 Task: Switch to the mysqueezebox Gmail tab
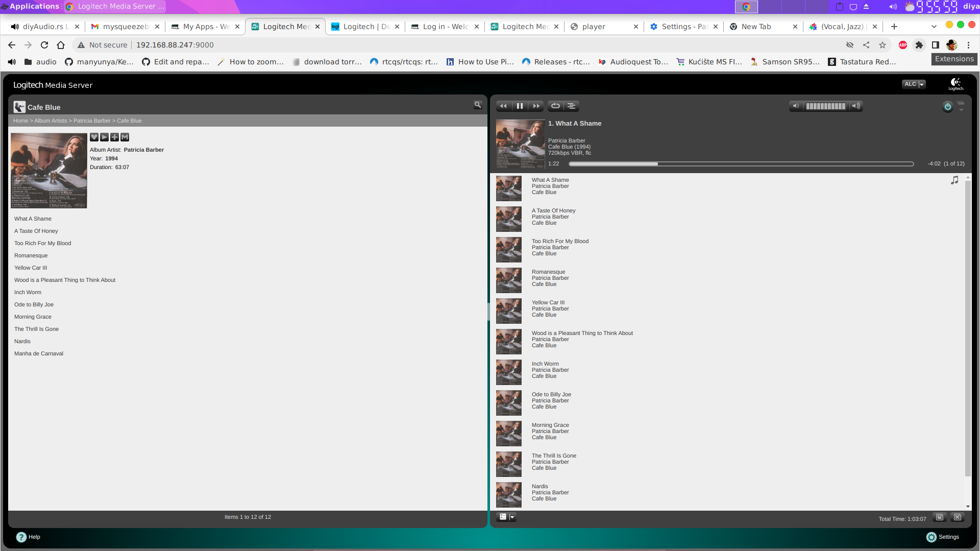(126, 27)
